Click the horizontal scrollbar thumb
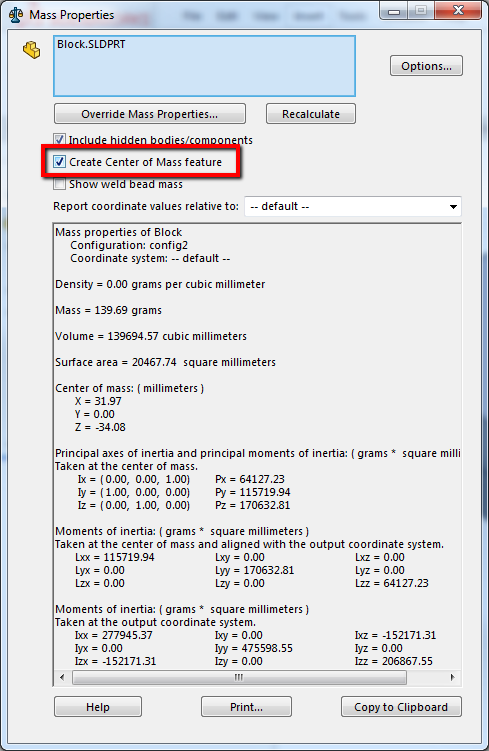 pos(239,677)
